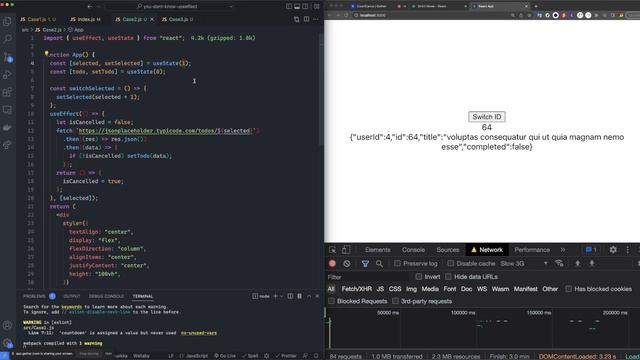Viewport: 640px width, 360px height.
Task: Open the Explorer view in VS Code
Action: tap(7, 21)
